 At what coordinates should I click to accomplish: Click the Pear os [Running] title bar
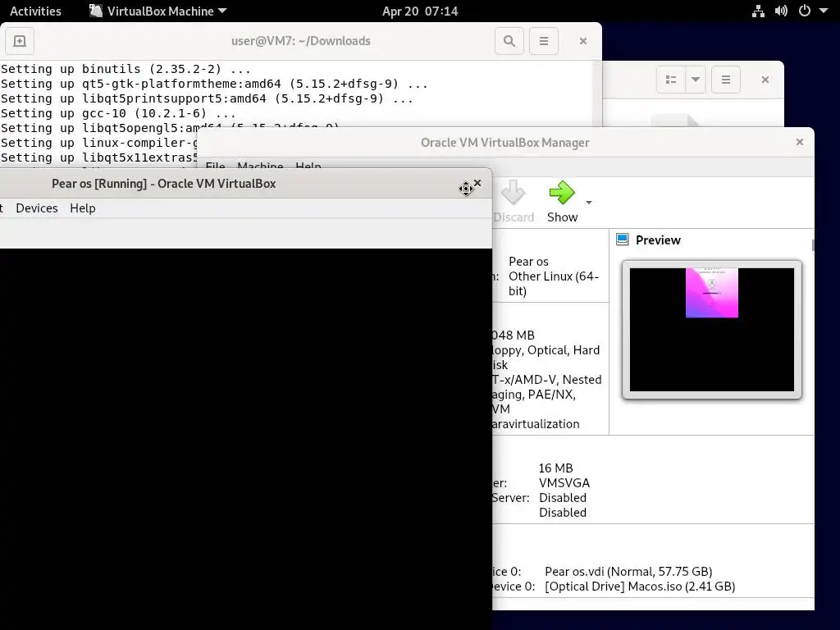click(163, 183)
